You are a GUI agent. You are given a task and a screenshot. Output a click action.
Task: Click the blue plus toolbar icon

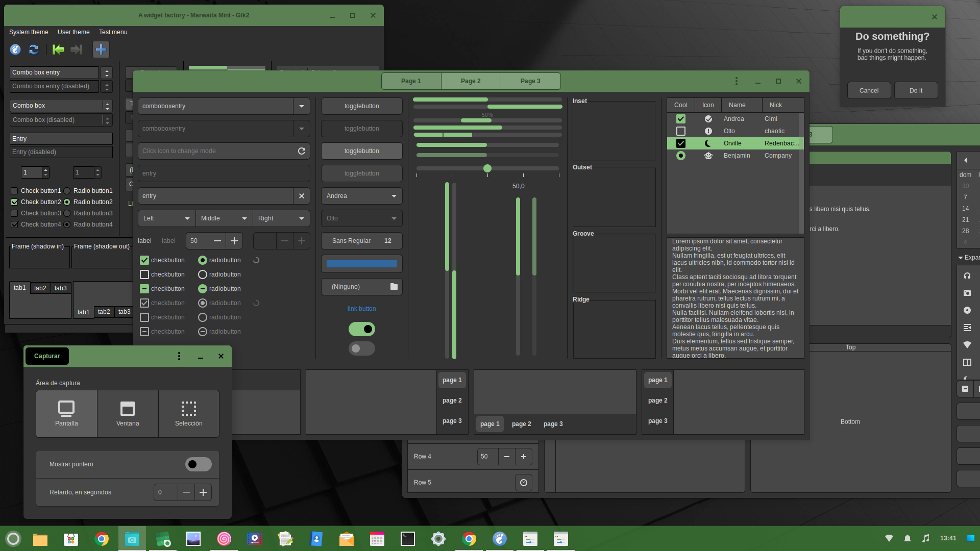101,49
